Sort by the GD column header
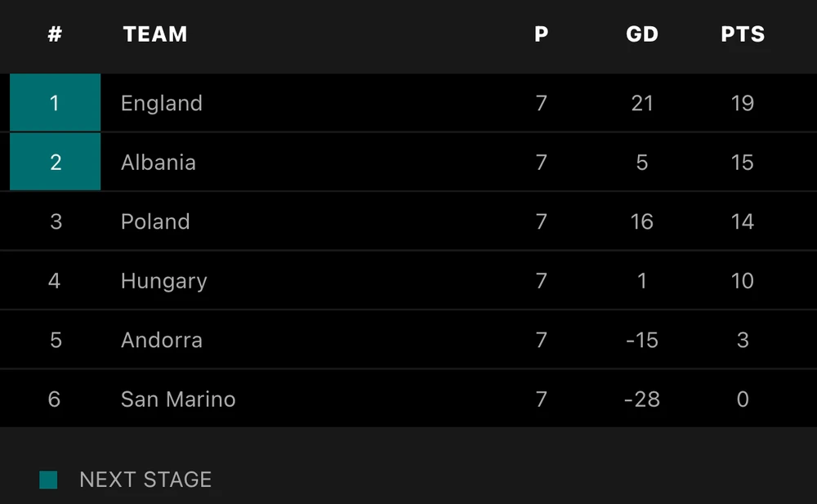817x504 pixels. (x=641, y=34)
